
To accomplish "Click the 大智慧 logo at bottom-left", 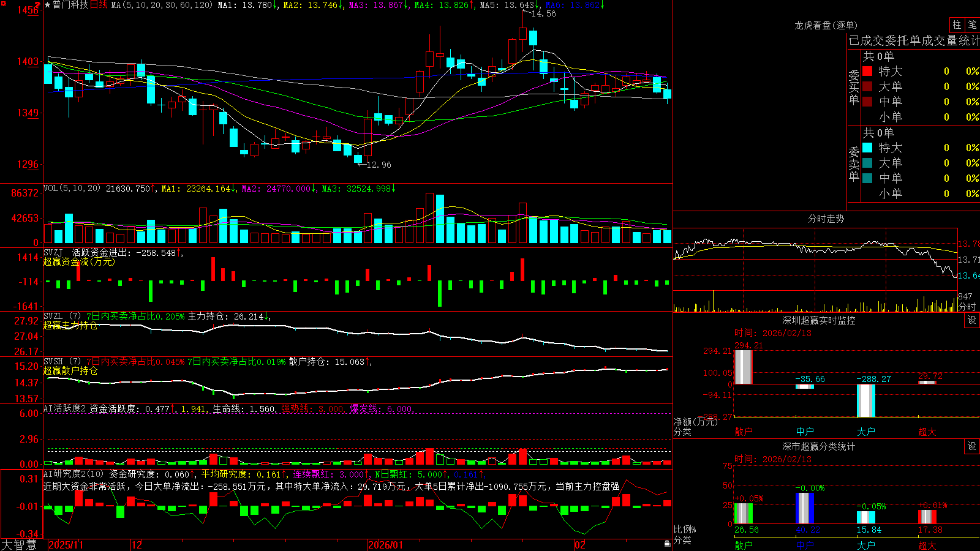I will (19, 545).
